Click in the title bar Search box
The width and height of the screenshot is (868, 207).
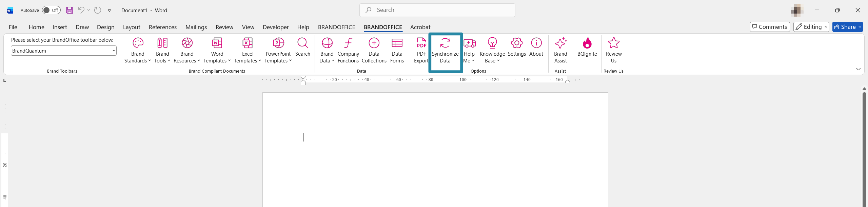(x=437, y=10)
